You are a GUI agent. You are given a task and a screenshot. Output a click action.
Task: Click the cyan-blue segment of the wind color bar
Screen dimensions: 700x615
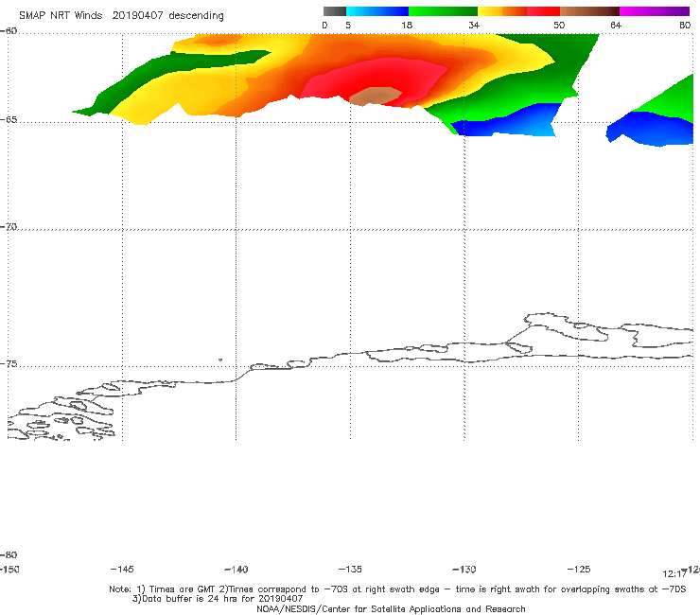[x=377, y=11]
